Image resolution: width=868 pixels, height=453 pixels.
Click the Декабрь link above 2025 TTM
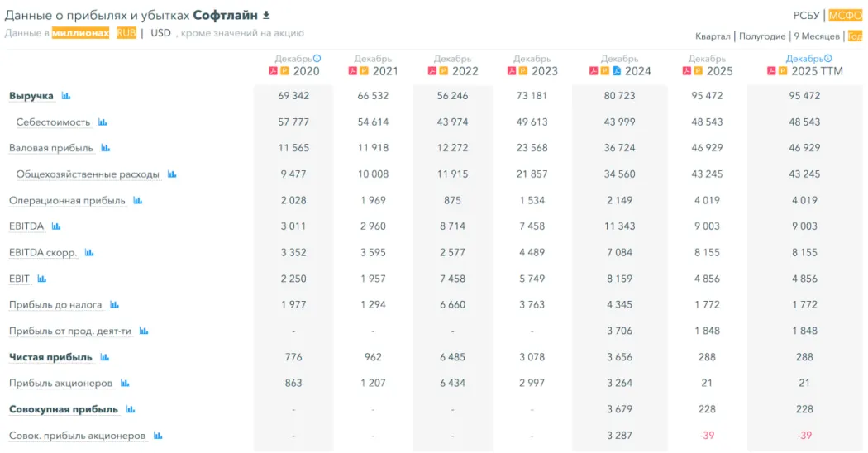tap(804, 59)
